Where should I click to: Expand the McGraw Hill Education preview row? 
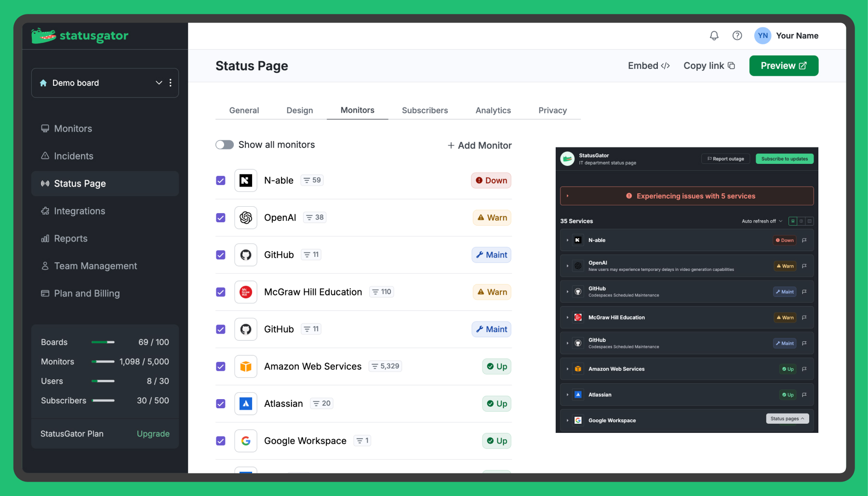567,318
